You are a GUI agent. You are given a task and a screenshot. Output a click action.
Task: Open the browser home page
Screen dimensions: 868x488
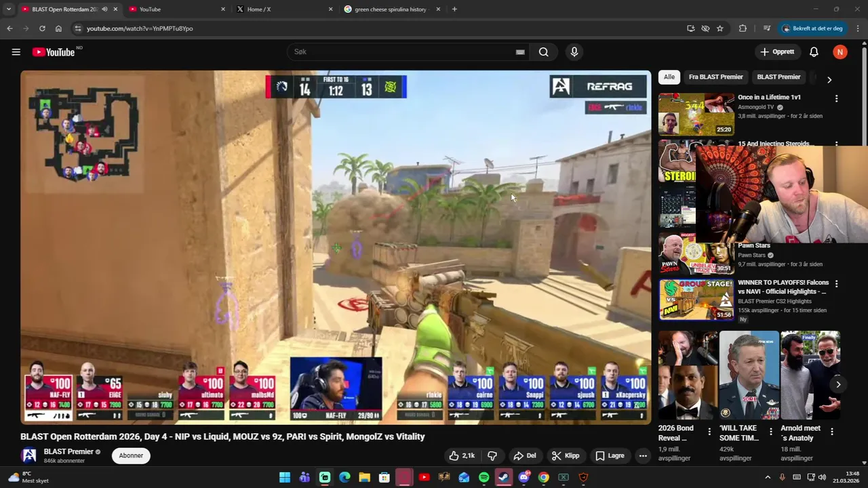coord(58,28)
